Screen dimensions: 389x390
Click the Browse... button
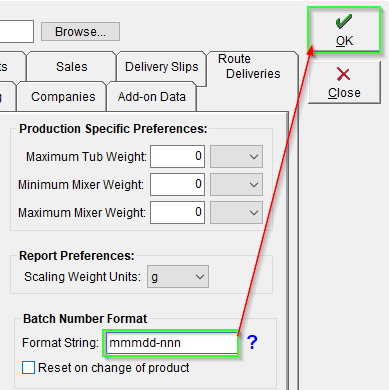coord(80,32)
